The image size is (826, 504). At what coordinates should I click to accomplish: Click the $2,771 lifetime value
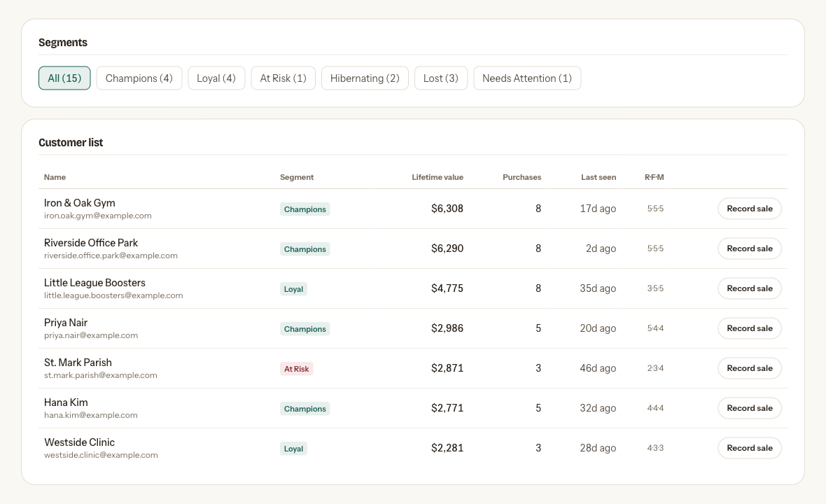pos(447,408)
